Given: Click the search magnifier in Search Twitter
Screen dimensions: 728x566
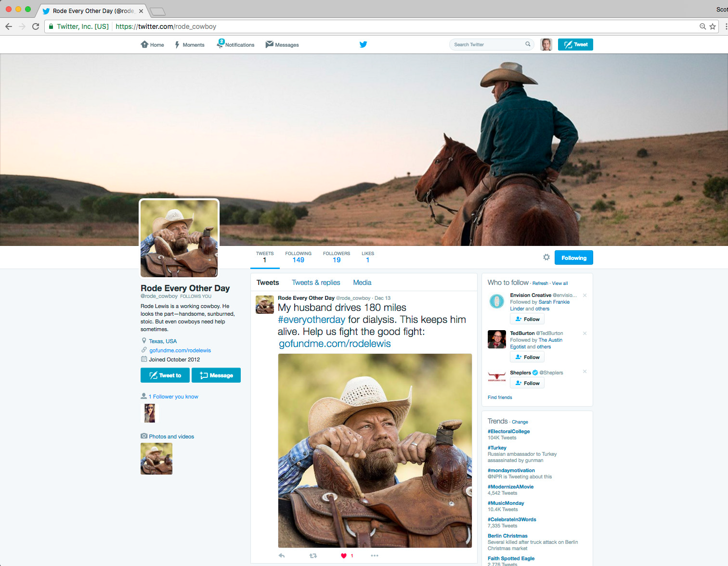Looking at the screenshot, I should click(x=528, y=44).
